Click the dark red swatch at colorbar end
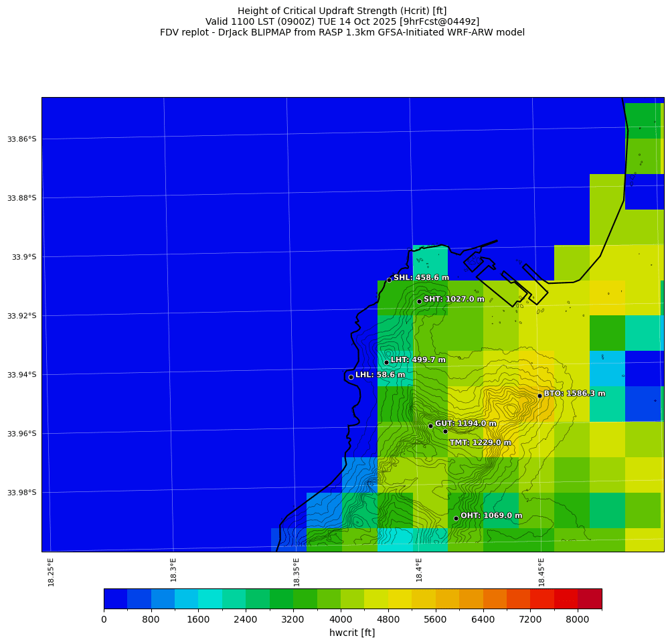 coord(590,598)
